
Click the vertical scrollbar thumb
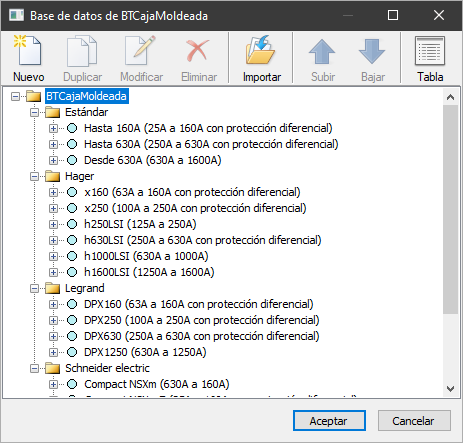click(450, 209)
